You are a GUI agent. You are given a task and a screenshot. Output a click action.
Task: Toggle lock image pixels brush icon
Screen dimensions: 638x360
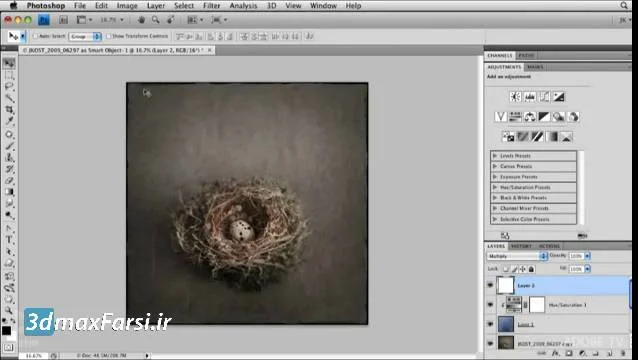point(515,269)
